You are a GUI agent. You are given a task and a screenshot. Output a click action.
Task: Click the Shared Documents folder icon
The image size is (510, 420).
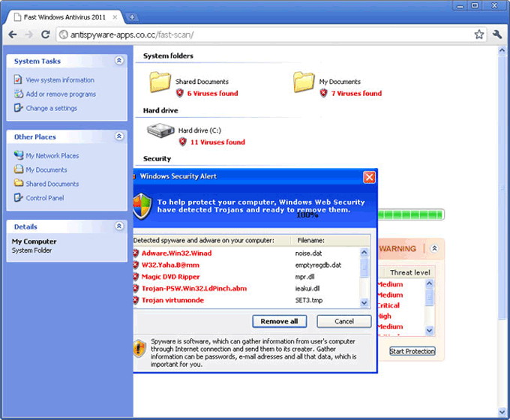(160, 82)
